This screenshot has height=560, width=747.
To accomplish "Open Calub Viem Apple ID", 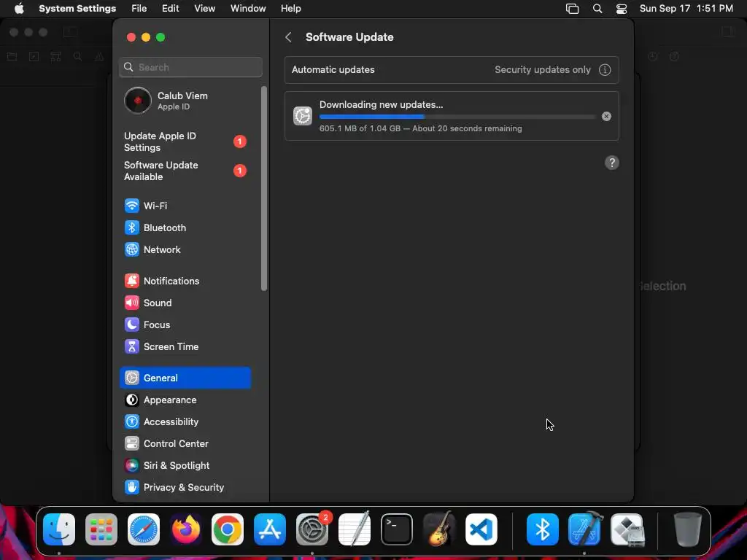I will [x=185, y=101].
